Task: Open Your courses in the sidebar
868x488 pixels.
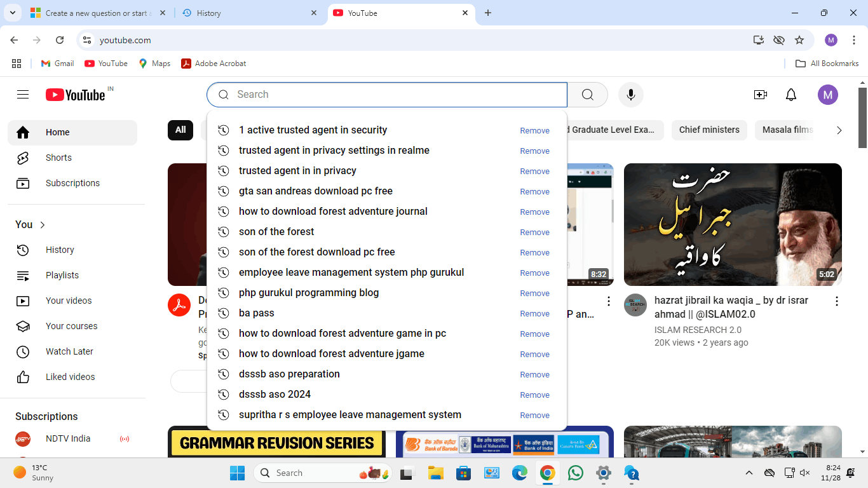Action: coord(72,326)
